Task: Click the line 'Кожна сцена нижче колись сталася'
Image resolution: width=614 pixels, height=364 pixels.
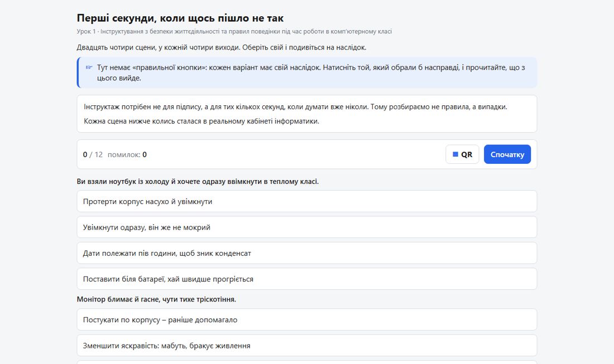Action: [202, 121]
